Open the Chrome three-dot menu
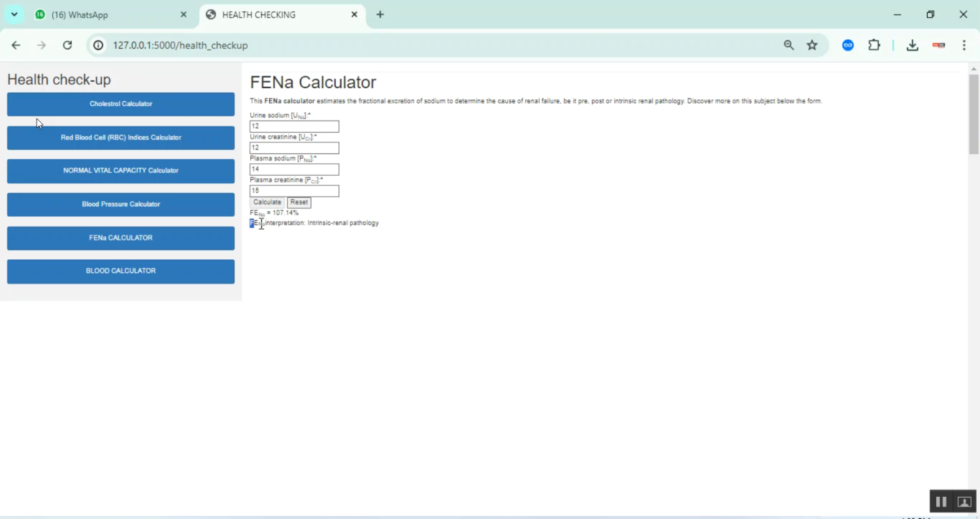Image resolution: width=980 pixels, height=519 pixels. pyautogui.click(x=964, y=45)
